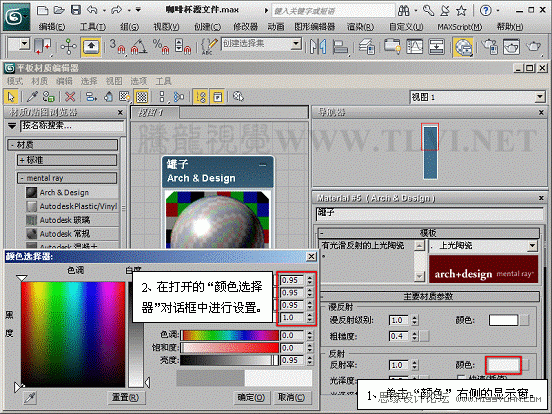Create a new scene file icon
The height and width of the screenshot is (414, 552).
pos(43,10)
